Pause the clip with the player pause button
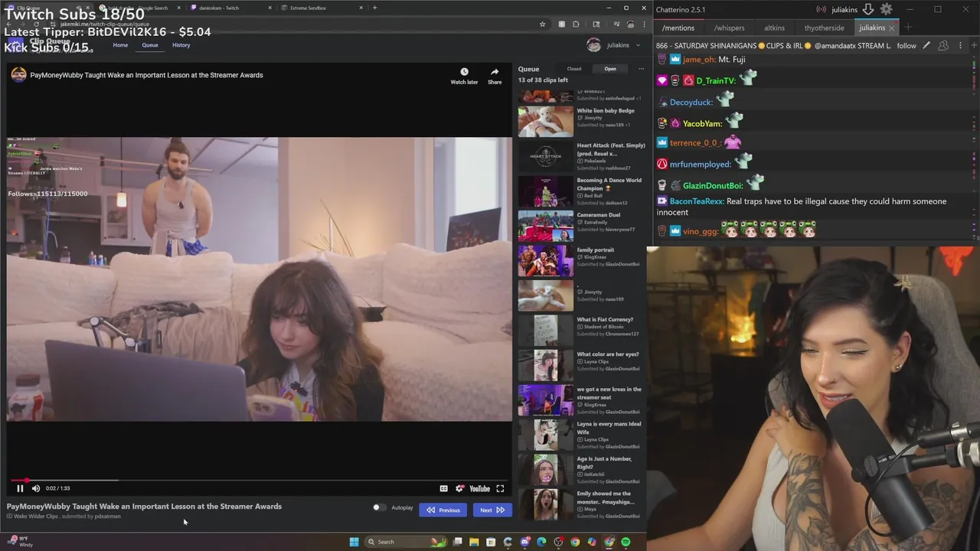The image size is (980, 551). 20,488
